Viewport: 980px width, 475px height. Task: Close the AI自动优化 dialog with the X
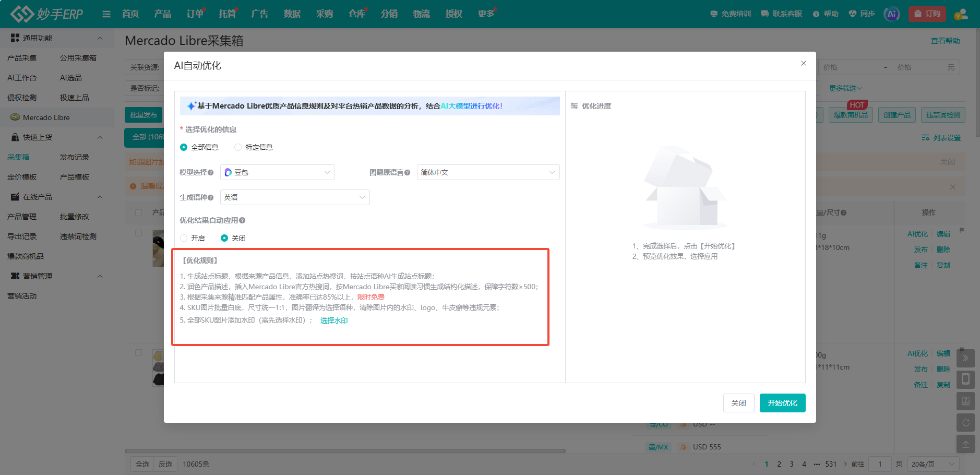[804, 63]
